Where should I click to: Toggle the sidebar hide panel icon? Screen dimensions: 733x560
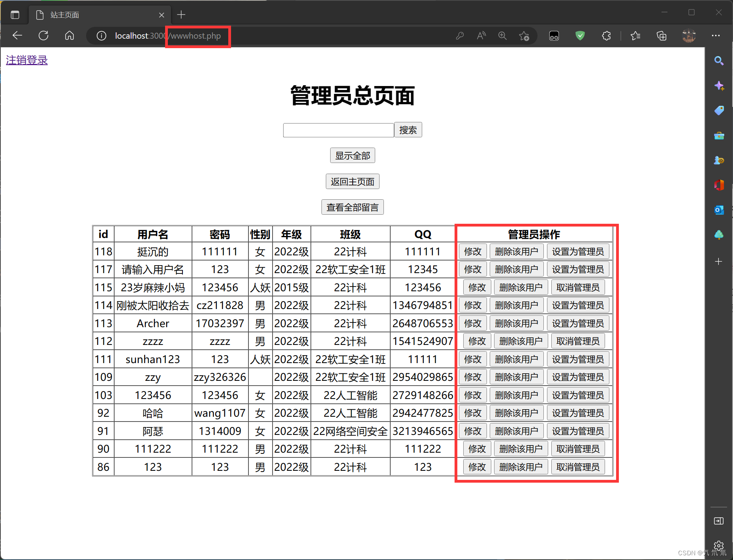pos(719,521)
